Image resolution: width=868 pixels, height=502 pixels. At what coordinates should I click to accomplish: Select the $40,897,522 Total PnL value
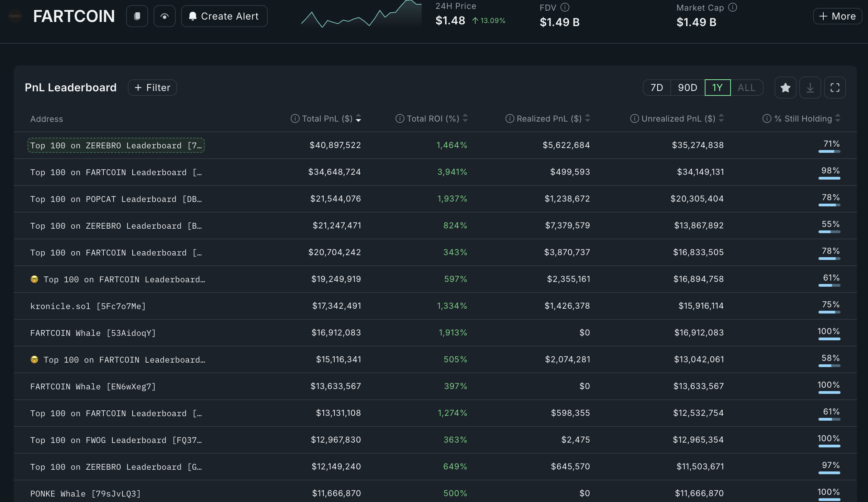335,145
